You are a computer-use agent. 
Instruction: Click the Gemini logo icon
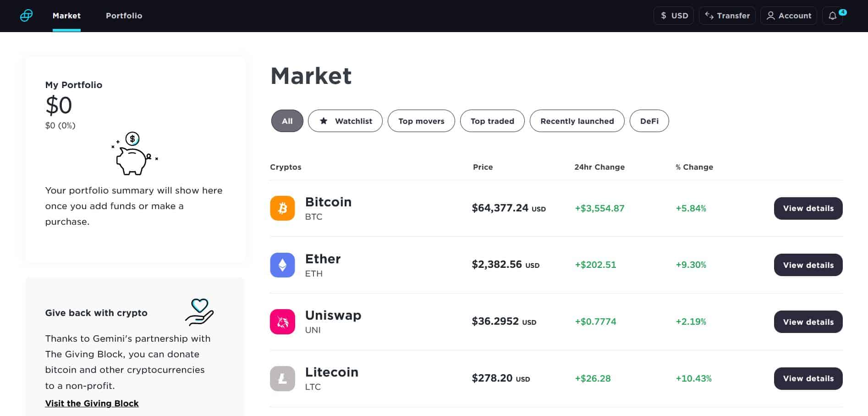pos(27,16)
